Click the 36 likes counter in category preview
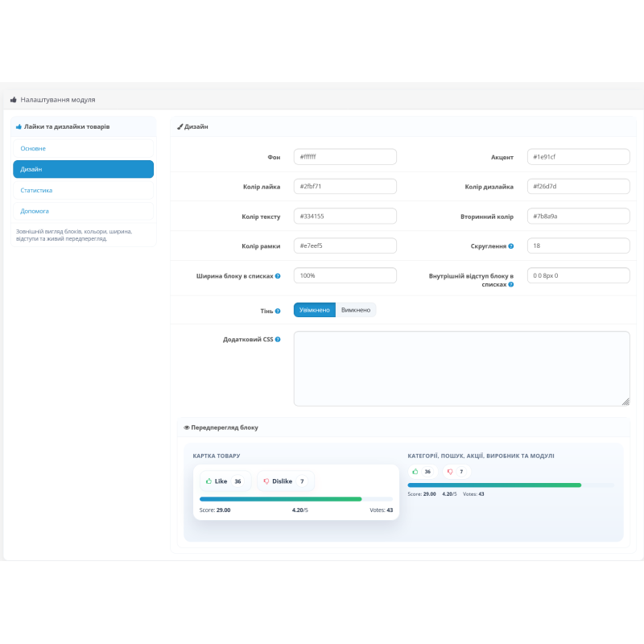The image size is (644, 644). click(427, 472)
